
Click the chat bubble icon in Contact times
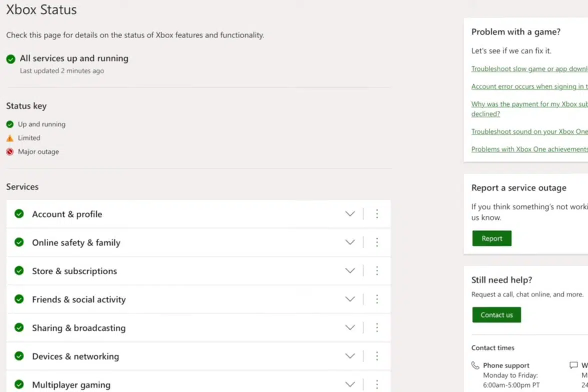(573, 365)
